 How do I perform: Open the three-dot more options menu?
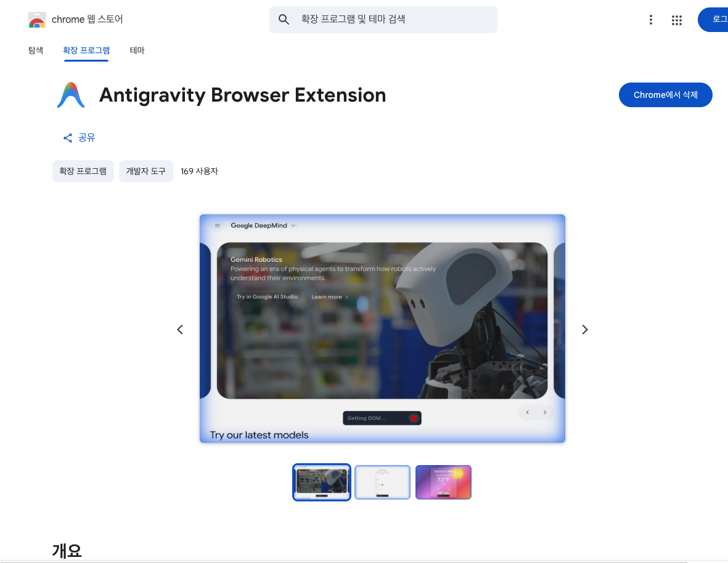point(650,20)
